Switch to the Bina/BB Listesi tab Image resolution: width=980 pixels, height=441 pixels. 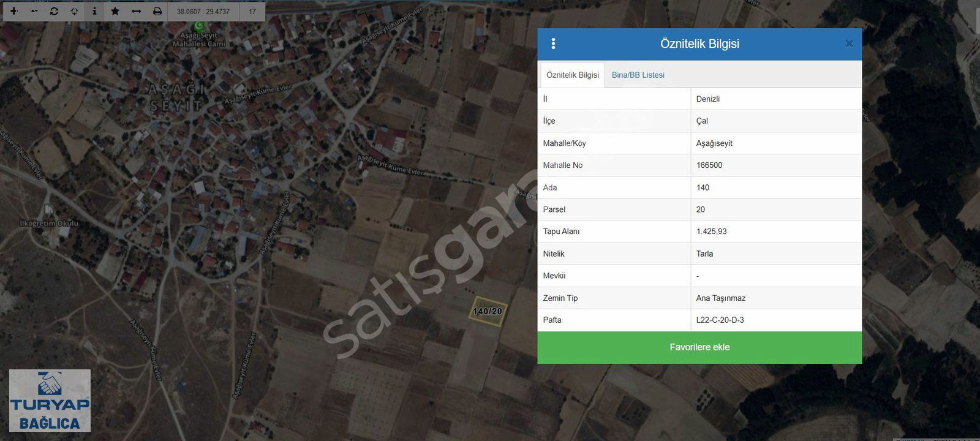tap(638, 75)
